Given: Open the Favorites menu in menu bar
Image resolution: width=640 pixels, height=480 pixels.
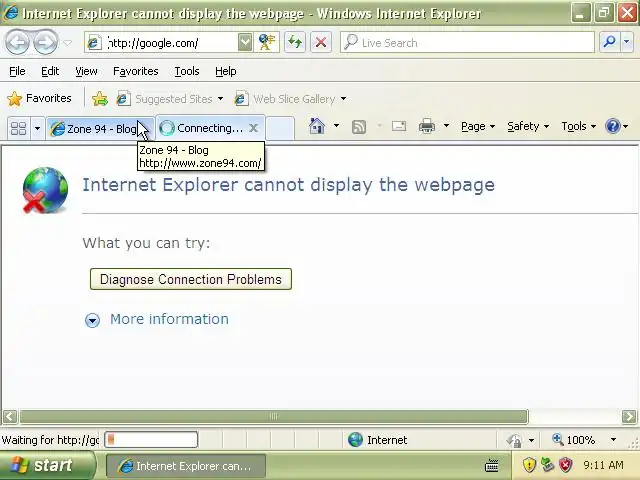Looking at the screenshot, I should tap(136, 71).
